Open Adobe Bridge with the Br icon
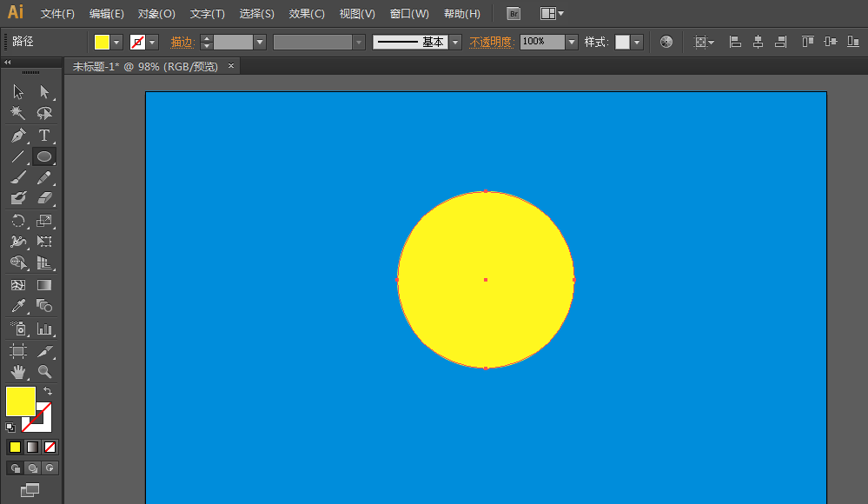Viewport: 868px width, 504px height. (514, 14)
